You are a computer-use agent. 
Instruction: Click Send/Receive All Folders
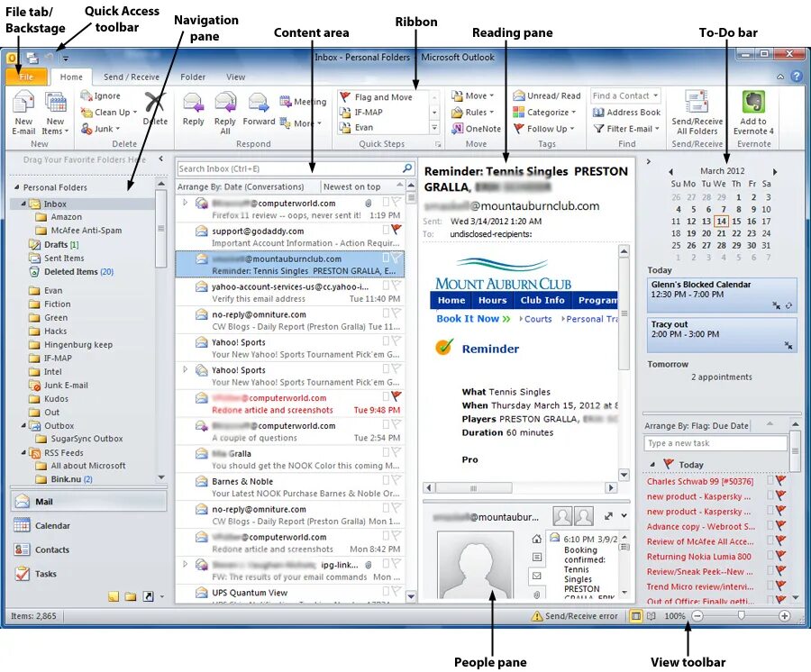coord(697,113)
